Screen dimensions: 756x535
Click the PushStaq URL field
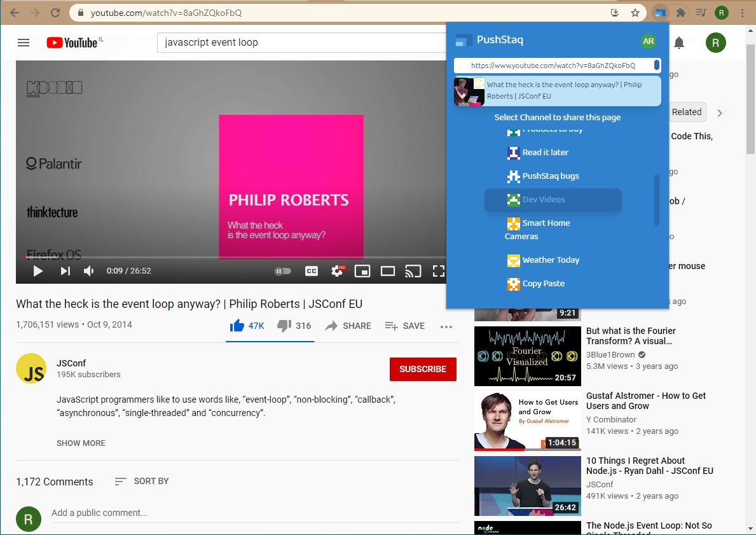558,66
